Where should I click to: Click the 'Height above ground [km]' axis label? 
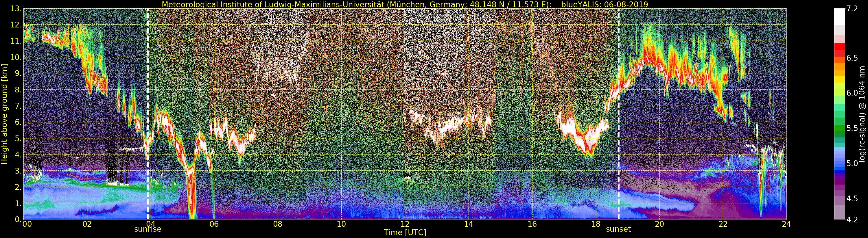coord(4,114)
